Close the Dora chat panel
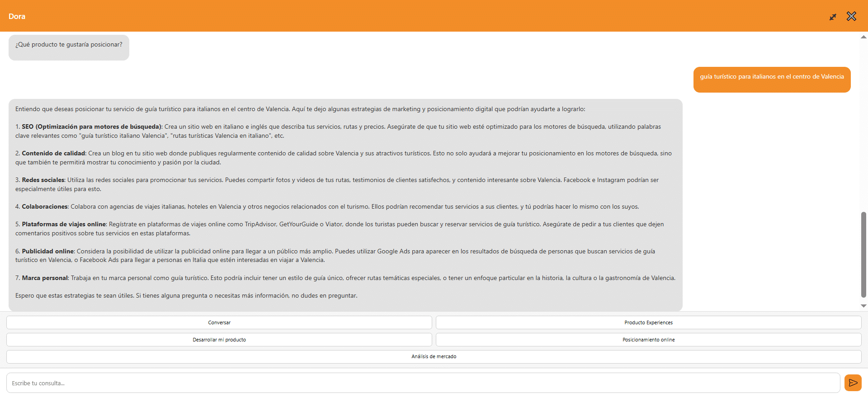This screenshot has height=397, width=868. (851, 16)
